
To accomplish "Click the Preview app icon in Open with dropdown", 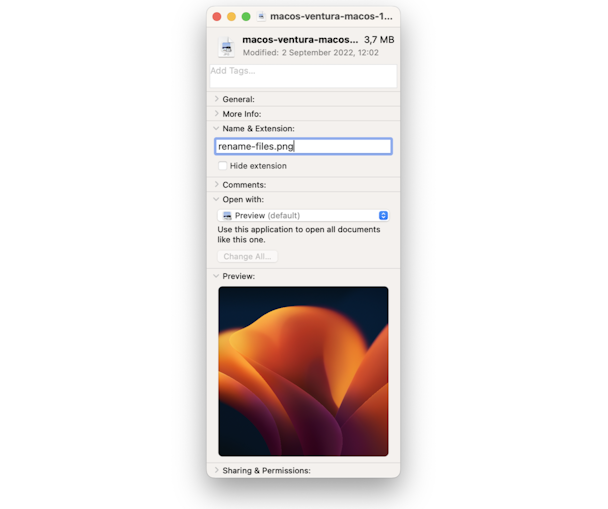I will coord(227,216).
